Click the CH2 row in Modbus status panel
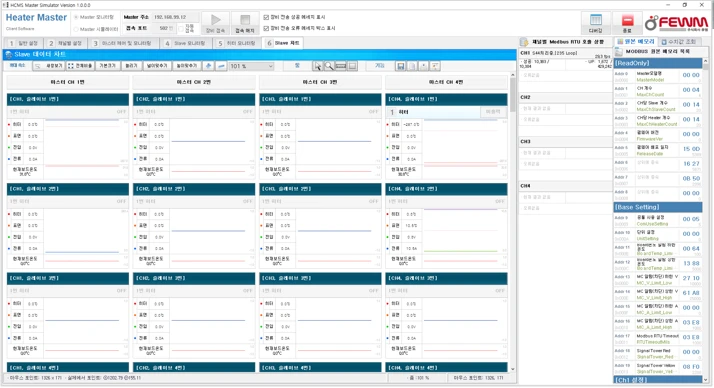The width and height of the screenshot is (714, 388). click(565, 97)
